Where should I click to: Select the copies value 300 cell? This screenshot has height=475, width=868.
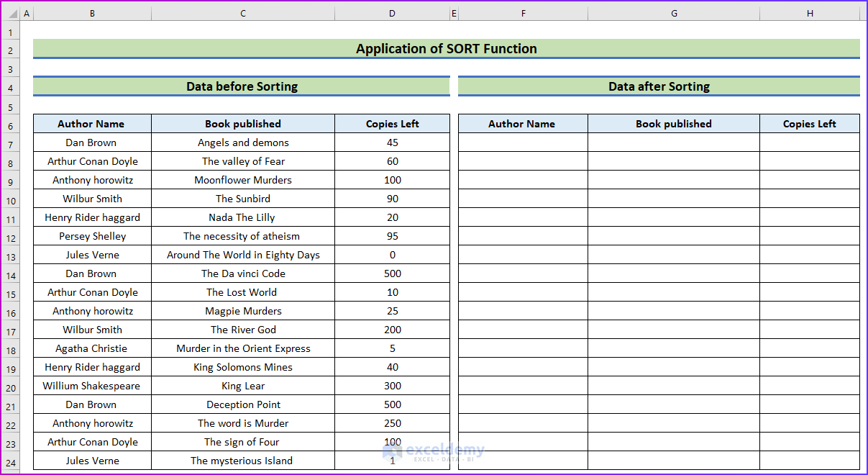coord(392,386)
